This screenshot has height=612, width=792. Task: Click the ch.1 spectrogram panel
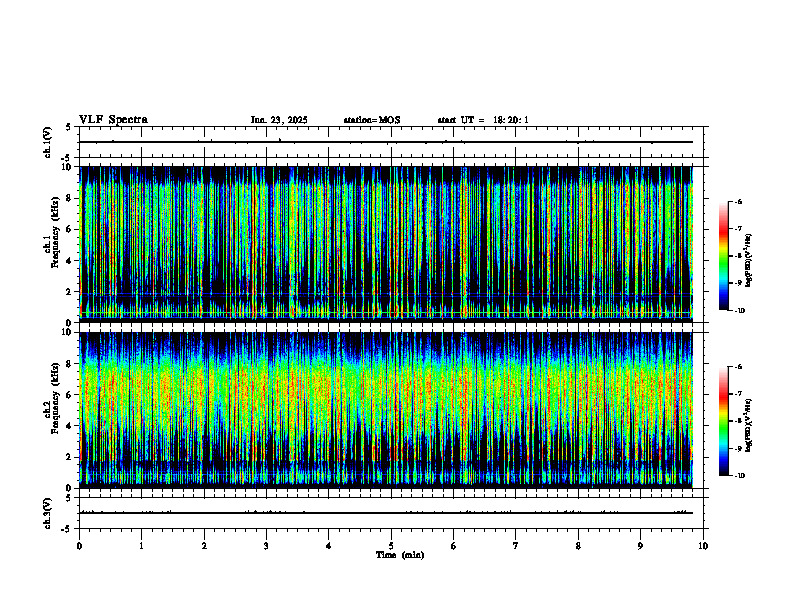click(x=386, y=244)
